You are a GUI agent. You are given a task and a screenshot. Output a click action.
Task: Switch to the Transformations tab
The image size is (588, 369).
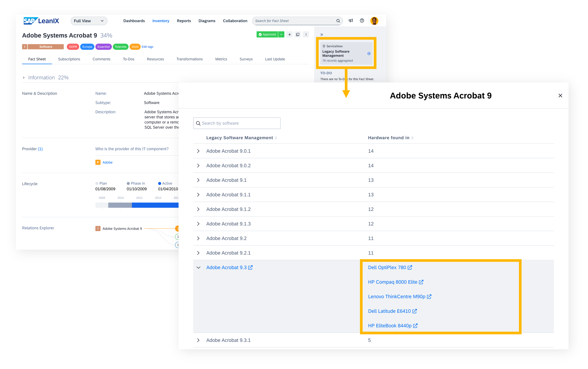(189, 59)
